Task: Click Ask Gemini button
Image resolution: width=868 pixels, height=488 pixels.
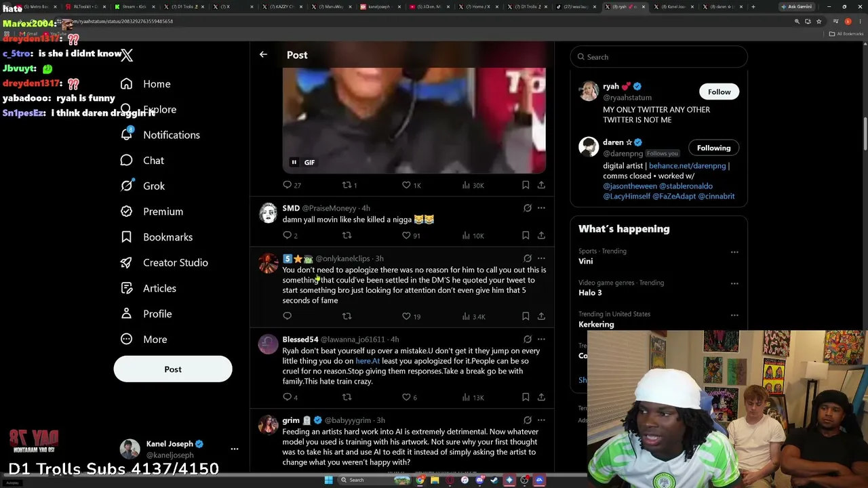Action: click(x=797, y=7)
